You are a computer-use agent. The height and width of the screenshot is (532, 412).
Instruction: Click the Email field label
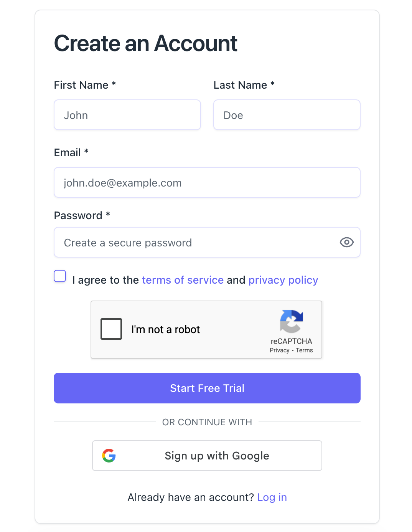point(68,153)
